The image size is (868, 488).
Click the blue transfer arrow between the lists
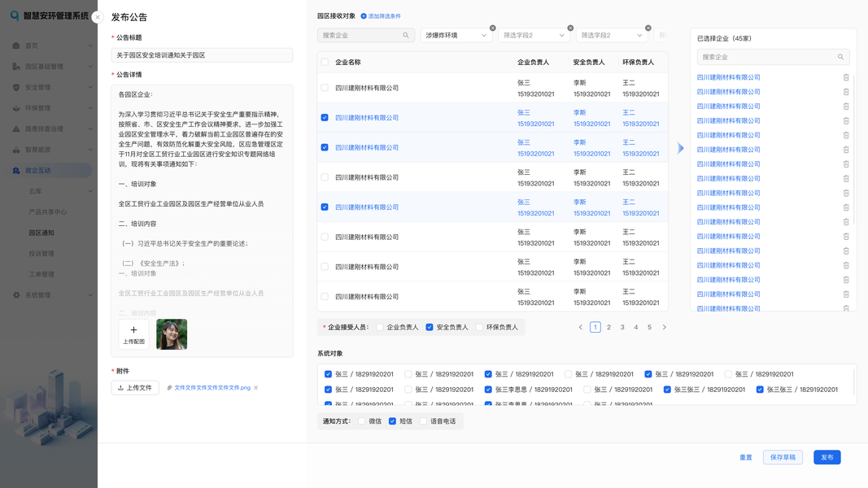(x=680, y=148)
